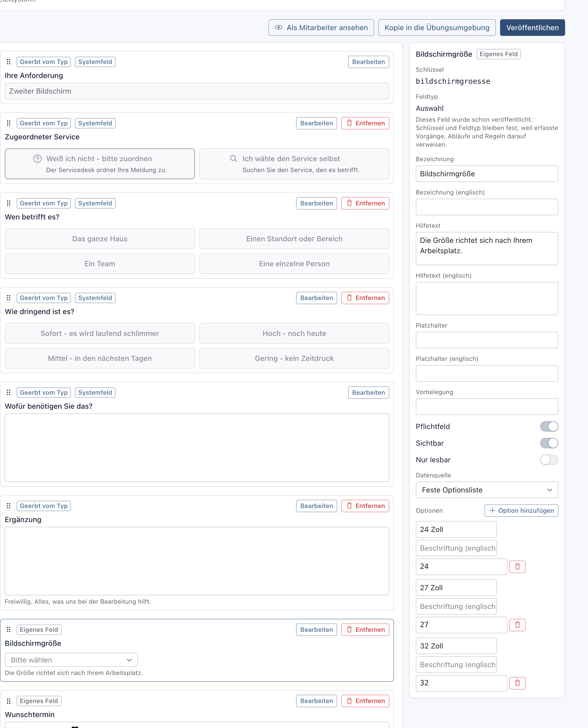Remove the Wunschtermin field
The width and height of the screenshot is (588, 728).
pos(365,701)
